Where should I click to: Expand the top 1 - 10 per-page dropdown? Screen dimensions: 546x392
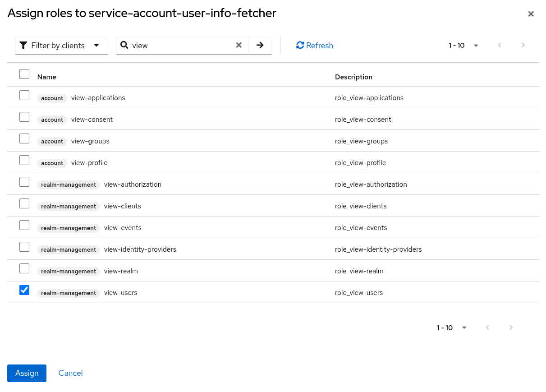tap(463, 46)
